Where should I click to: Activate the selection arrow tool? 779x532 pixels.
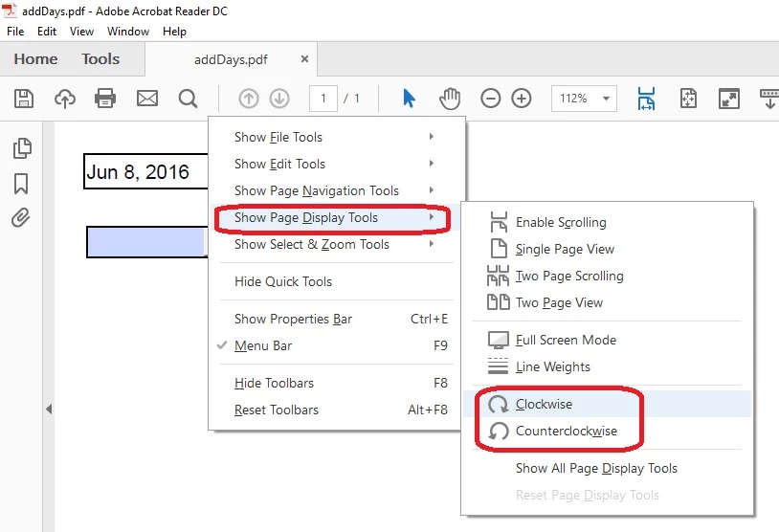409,99
